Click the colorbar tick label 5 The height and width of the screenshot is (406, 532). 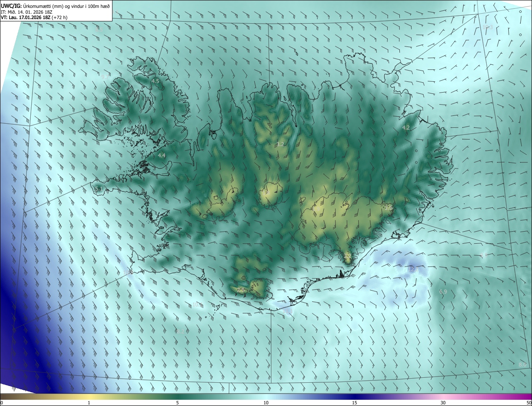177,403
